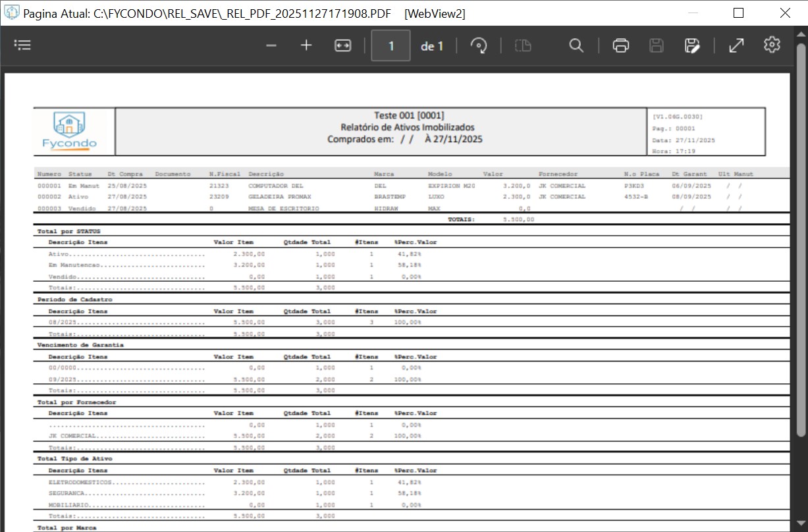The height and width of the screenshot is (532, 808).
Task: Click the zoom in plus button
Action: tap(306, 45)
